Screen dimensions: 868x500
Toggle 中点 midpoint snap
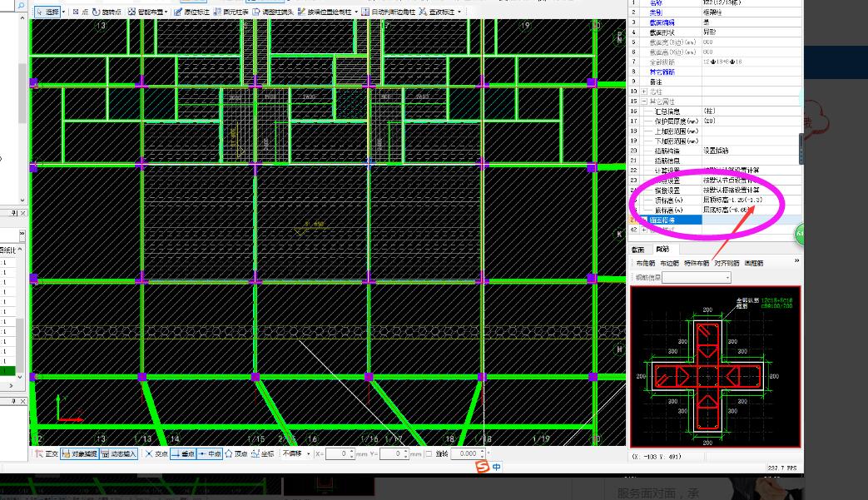(210, 453)
